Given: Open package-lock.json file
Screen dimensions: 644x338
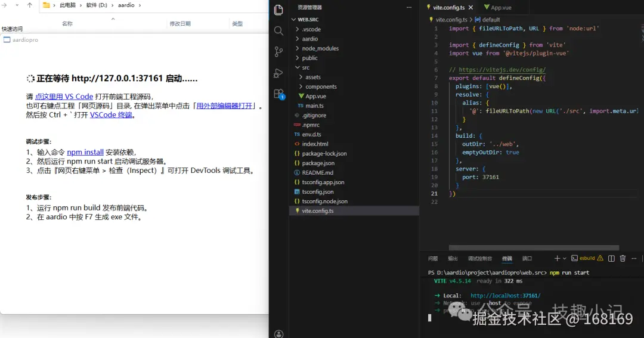Looking at the screenshot, I should click(324, 154).
